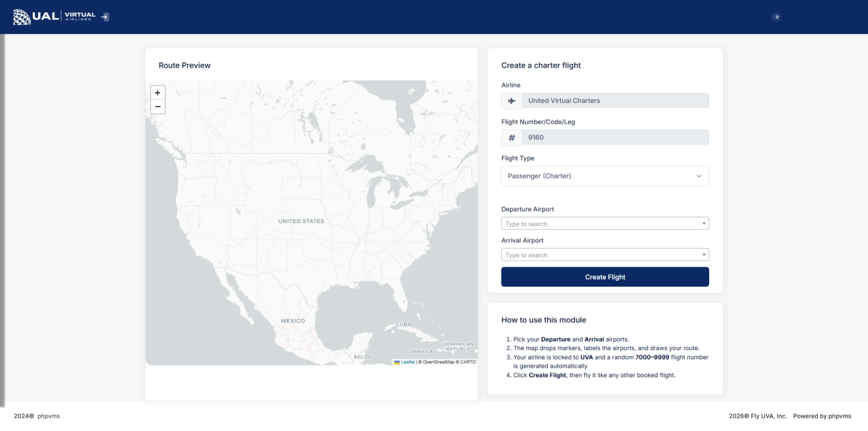Click the phpvms link in left footer
Screen dimensions: 868x431
[x=48, y=416]
